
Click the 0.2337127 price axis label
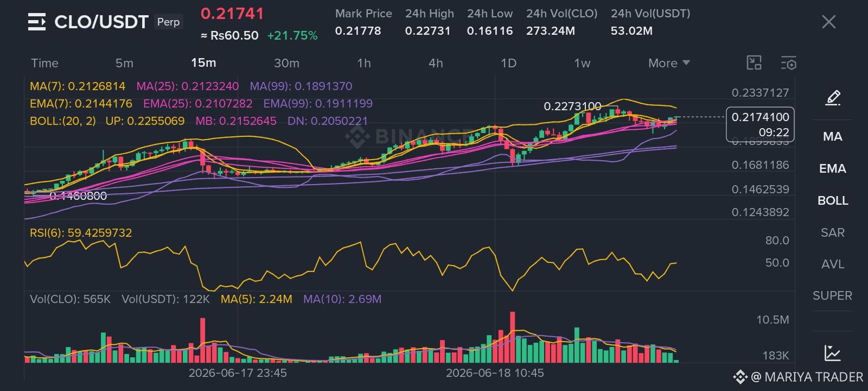(x=760, y=93)
